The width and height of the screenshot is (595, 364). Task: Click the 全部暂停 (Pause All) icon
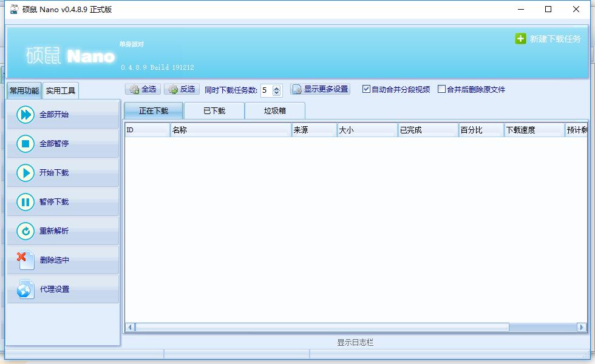(24, 143)
